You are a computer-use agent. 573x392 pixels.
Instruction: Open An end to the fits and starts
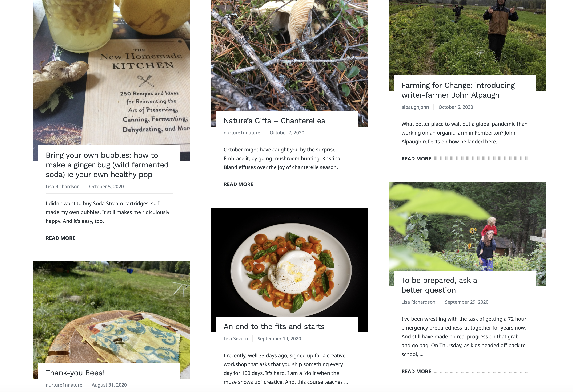click(274, 327)
